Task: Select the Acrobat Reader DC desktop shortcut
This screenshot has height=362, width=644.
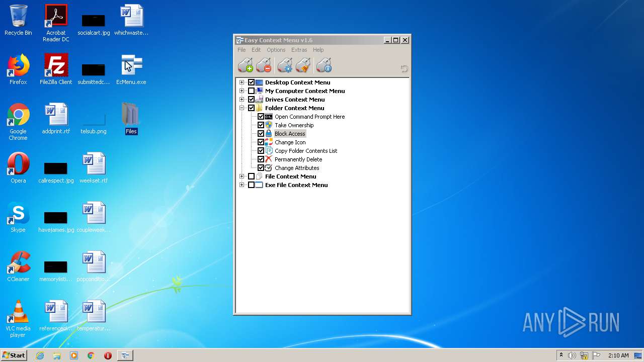Action: 56,23
